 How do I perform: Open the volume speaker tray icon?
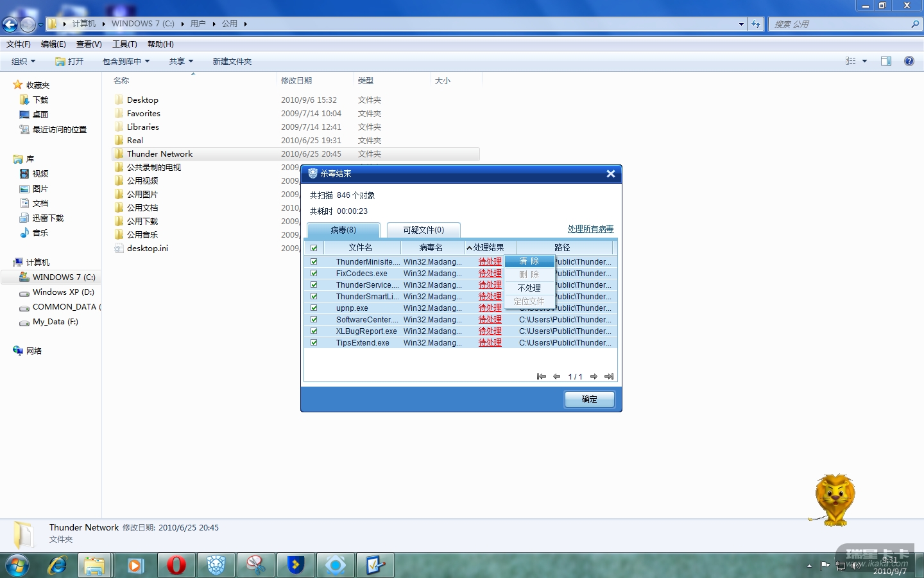856,565
